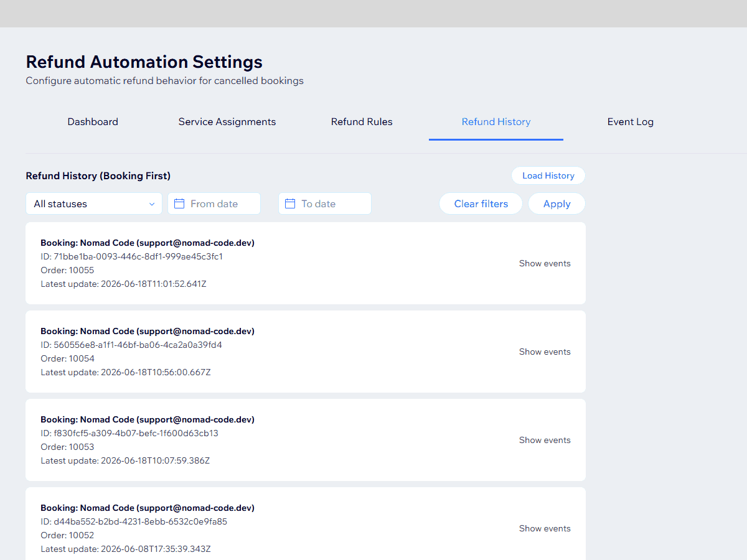Open the All statuses dropdown

[94, 203]
